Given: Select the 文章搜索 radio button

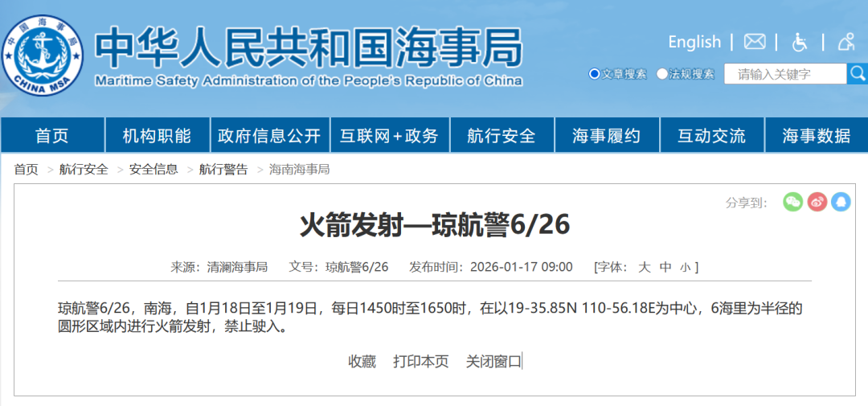Looking at the screenshot, I should [595, 74].
